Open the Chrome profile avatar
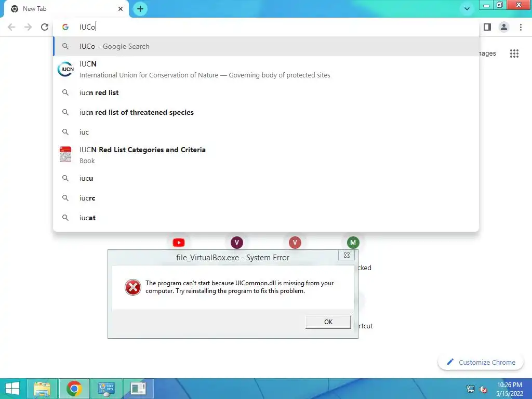The image size is (532, 399). tap(504, 27)
